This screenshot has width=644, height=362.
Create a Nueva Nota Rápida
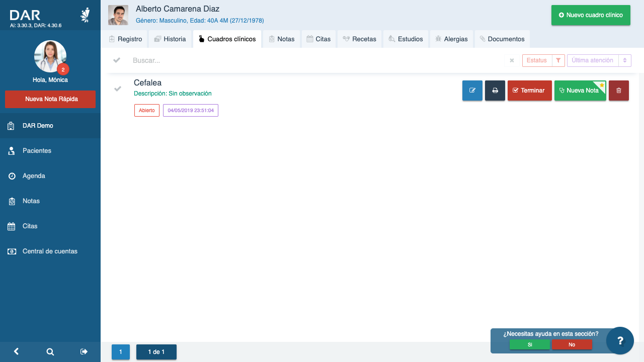coord(50,99)
